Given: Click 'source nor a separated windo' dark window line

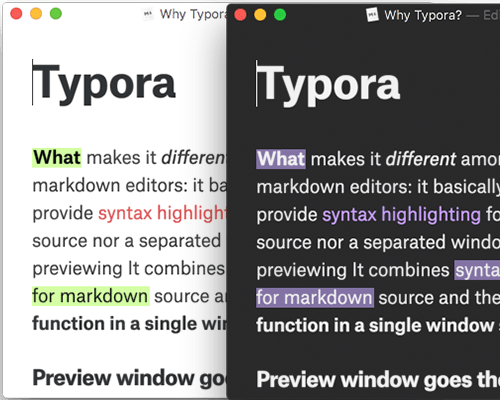Looking at the screenshot, I should 378,243.
